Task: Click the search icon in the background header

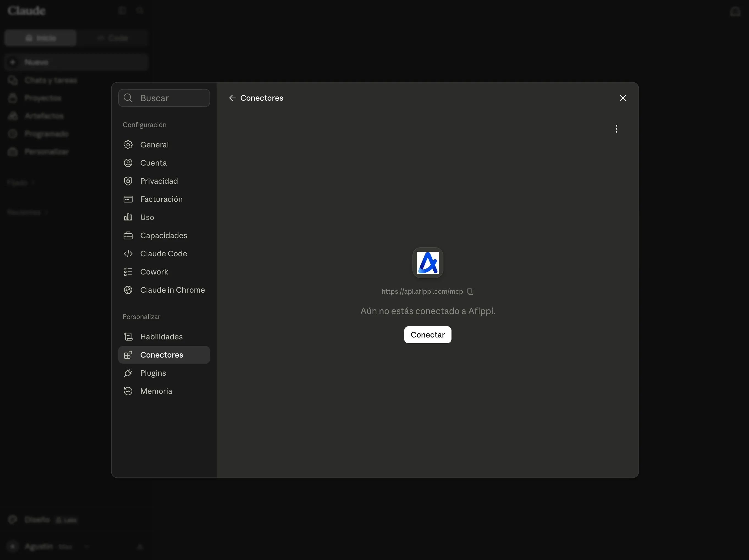Action: (x=140, y=10)
